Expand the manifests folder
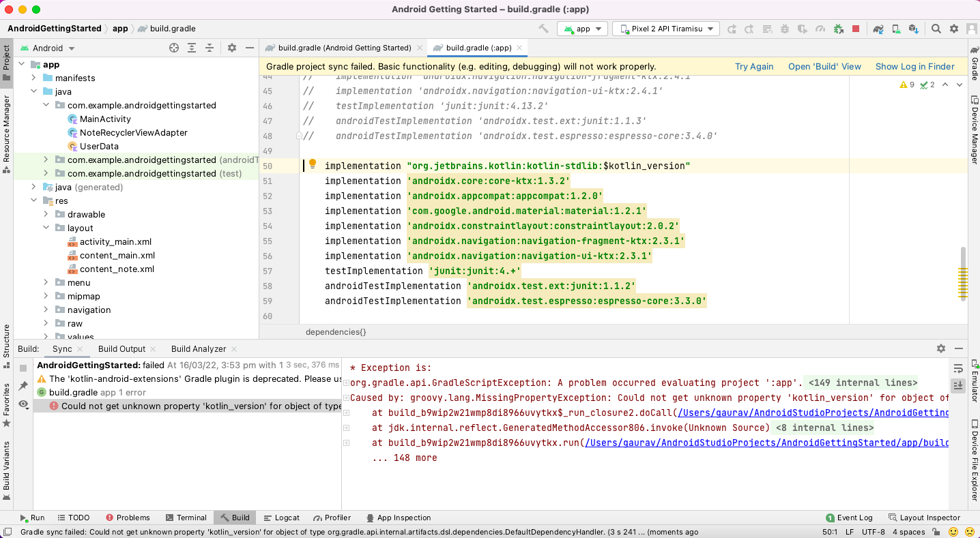This screenshot has height=538, width=980. pos(33,78)
